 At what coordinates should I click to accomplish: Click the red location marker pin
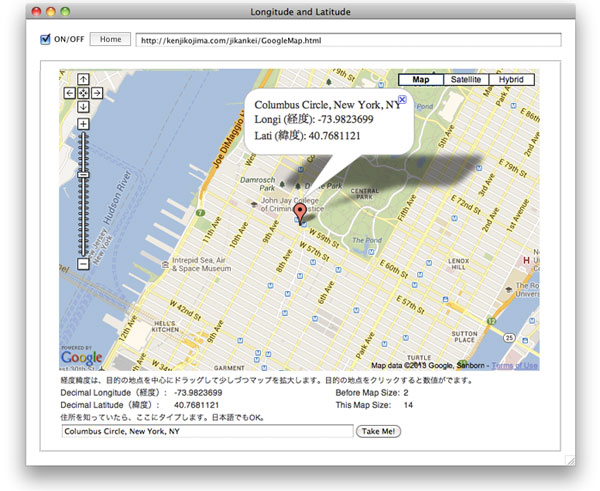tap(300, 214)
